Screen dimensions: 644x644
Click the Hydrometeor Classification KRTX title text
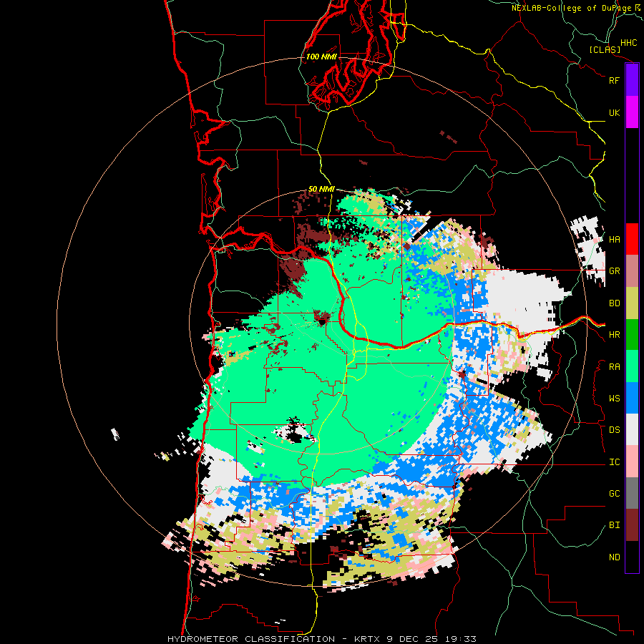321,639
